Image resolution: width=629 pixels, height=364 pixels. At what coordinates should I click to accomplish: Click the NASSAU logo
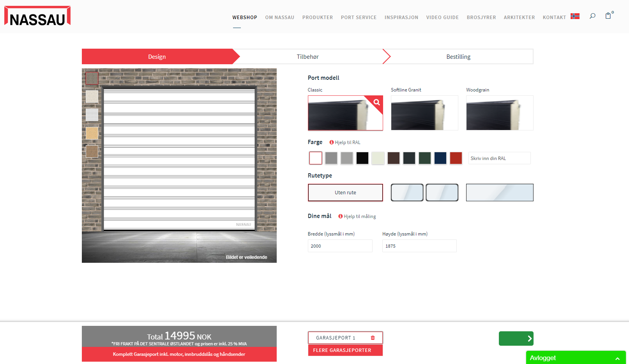37,16
